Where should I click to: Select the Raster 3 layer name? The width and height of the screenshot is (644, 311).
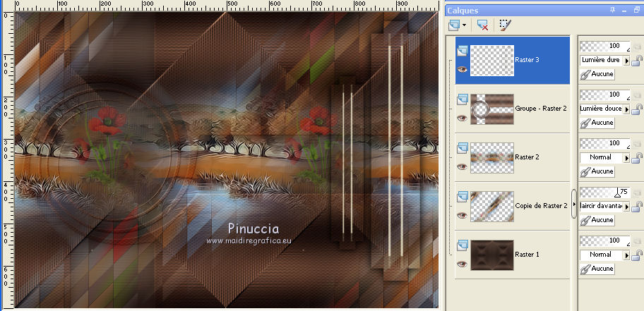527,59
